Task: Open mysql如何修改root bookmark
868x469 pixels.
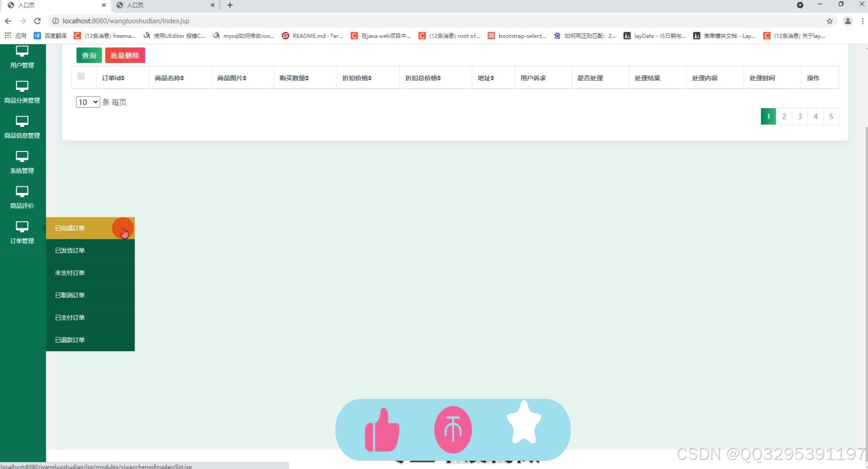Action: [x=243, y=36]
